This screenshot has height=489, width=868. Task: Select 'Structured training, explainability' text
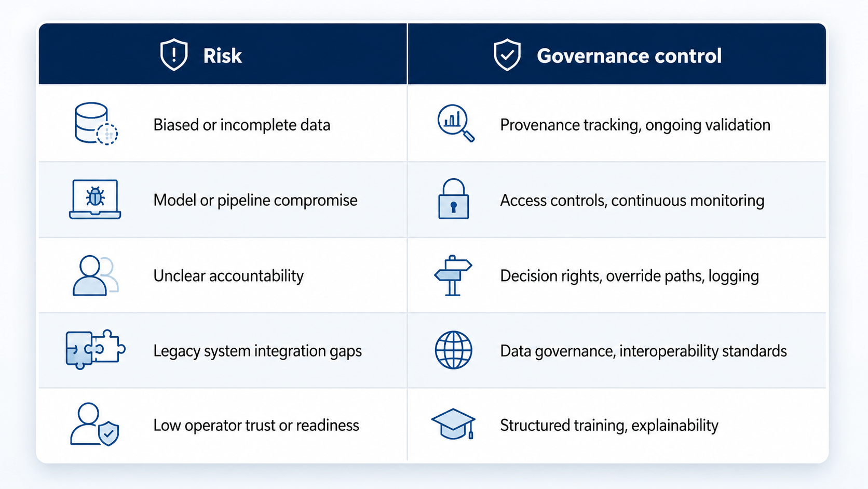(x=609, y=426)
